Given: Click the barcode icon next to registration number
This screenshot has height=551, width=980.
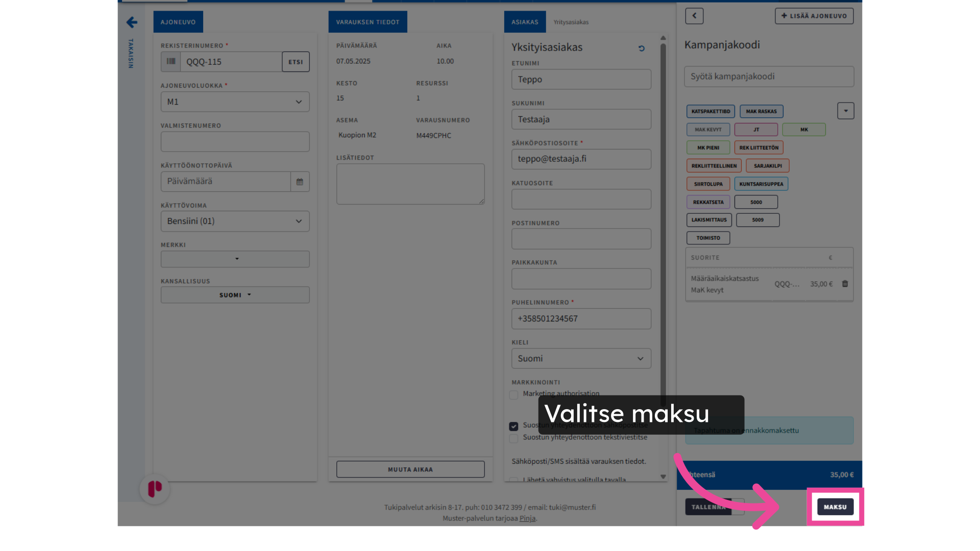Looking at the screenshot, I should [171, 62].
